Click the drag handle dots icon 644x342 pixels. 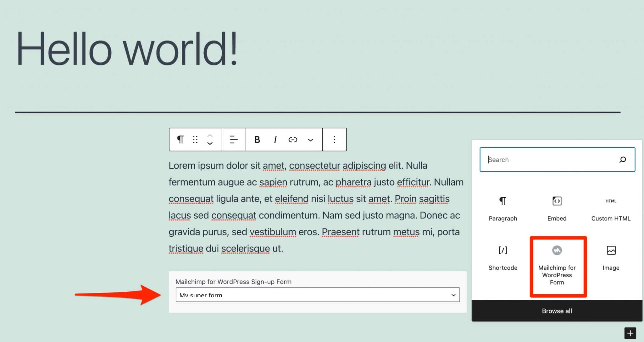[x=195, y=140]
